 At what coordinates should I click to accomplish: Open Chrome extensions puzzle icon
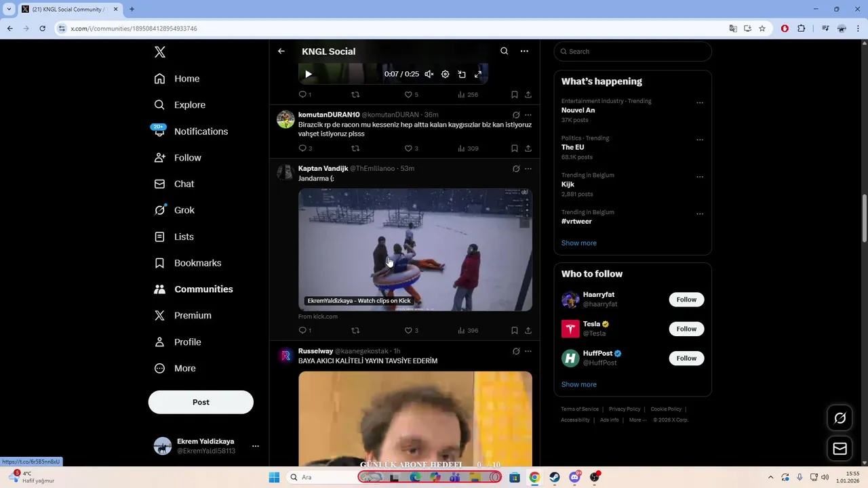click(802, 28)
